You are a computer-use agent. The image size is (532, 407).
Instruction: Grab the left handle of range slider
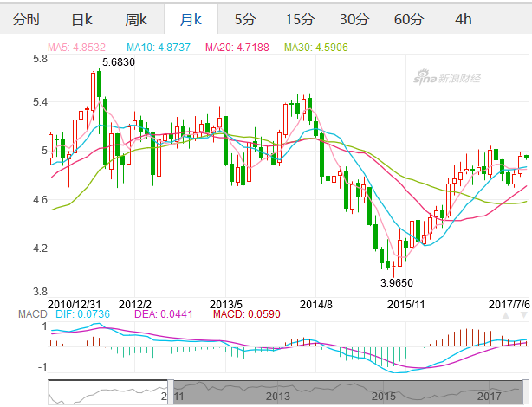point(171,391)
